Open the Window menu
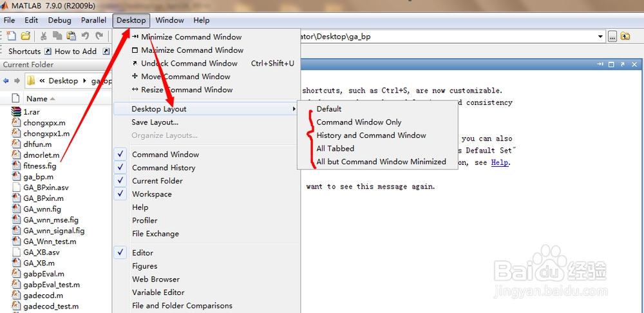The height and width of the screenshot is (313, 644). 169,20
